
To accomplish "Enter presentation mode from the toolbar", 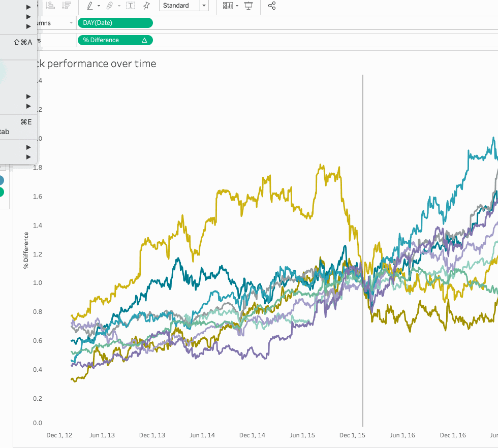I will tap(248, 6).
